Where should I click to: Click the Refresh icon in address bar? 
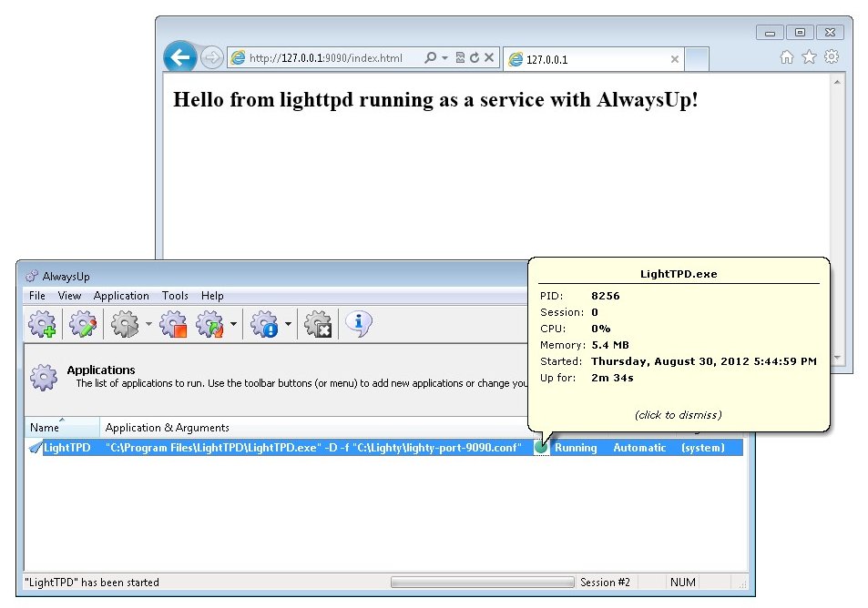475,57
